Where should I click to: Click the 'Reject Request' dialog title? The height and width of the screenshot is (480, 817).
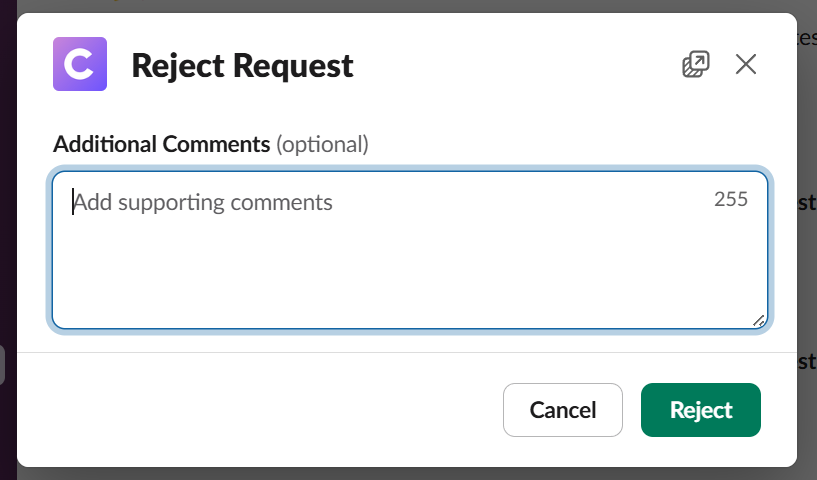pos(242,66)
